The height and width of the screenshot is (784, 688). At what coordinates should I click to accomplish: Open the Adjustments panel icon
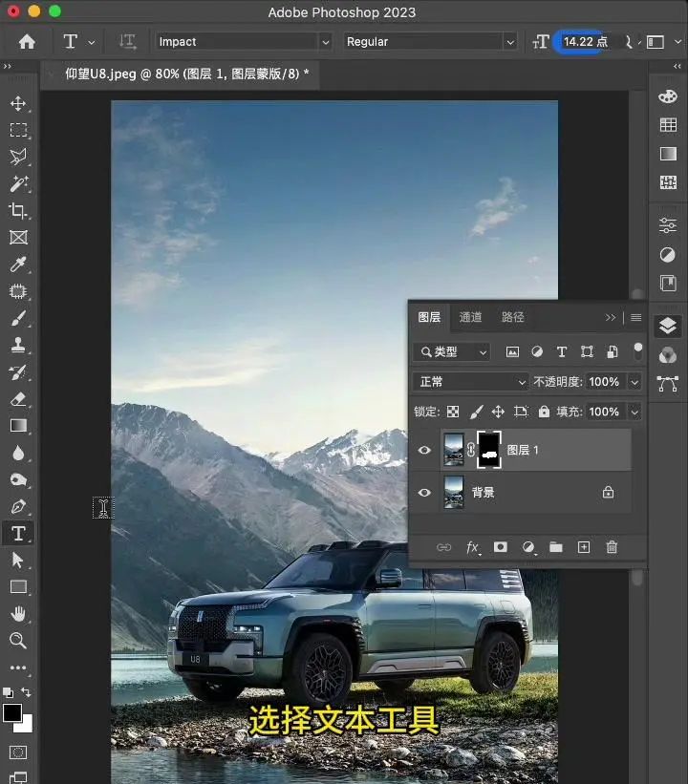tap(668, 255)
